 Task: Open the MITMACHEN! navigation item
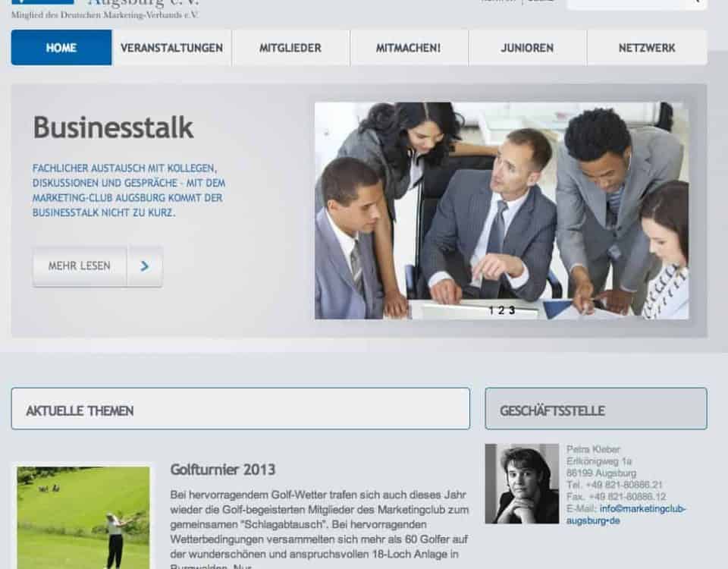tap(409, 48)
